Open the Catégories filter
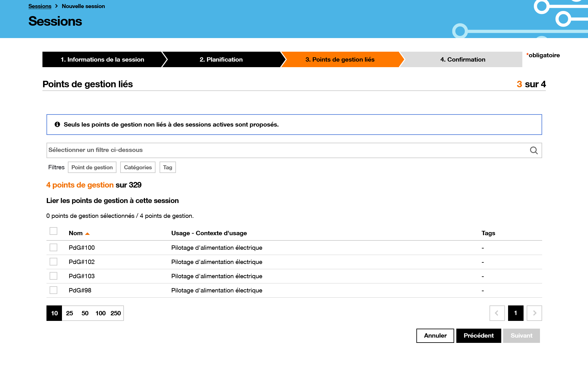 (138, 167)
